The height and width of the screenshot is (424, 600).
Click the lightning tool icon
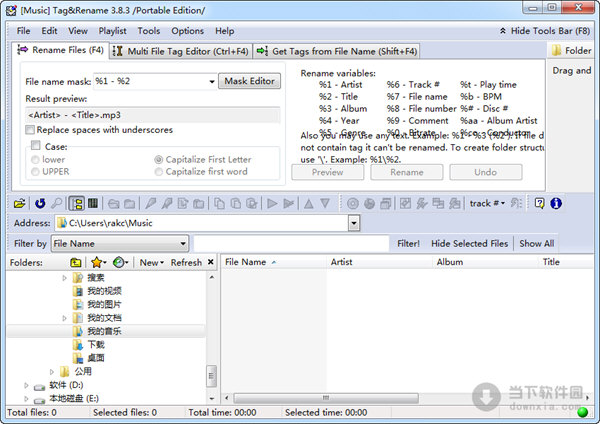pyautogui.click(x=422, y=204)
